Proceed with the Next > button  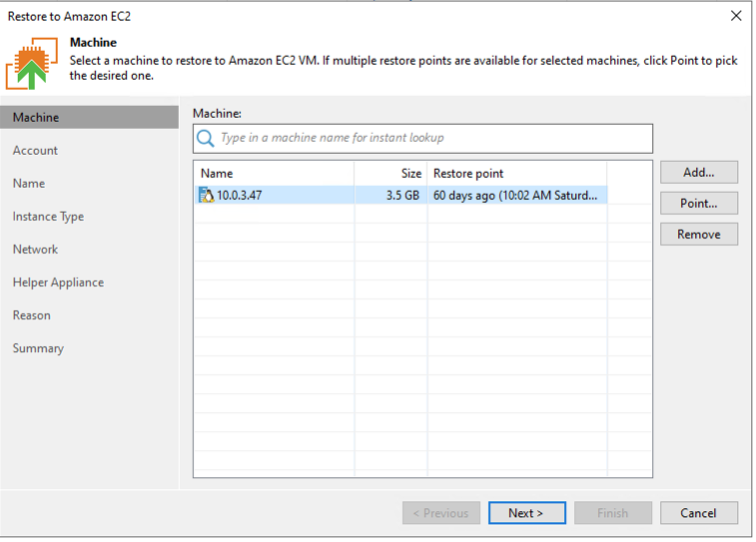pyautogui.click(x=527, y=513)
